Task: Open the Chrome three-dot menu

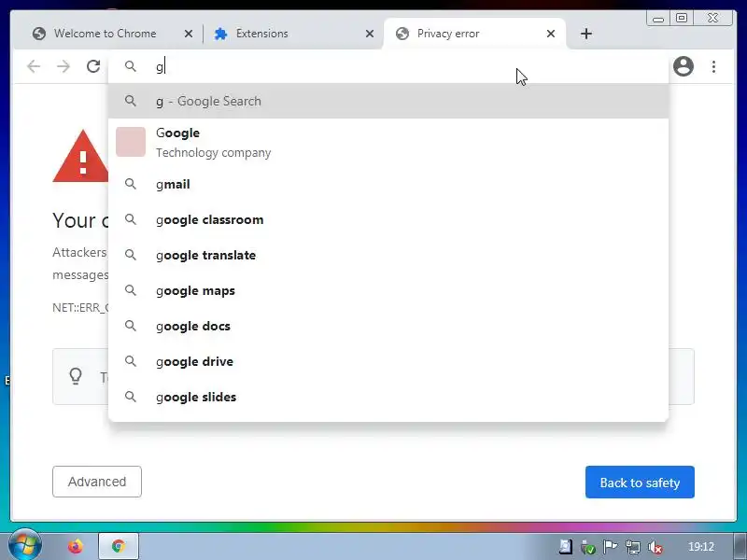Action: click(x=713, y=66)
